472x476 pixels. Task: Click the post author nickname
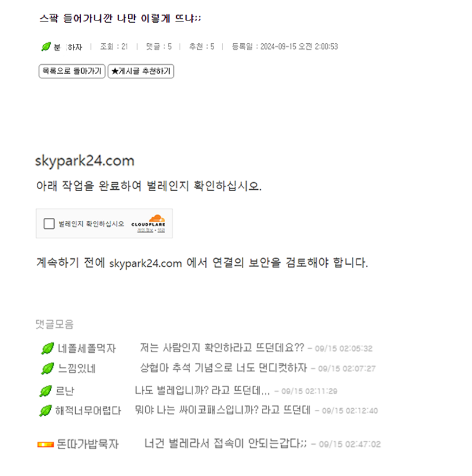tap(68, 47)
